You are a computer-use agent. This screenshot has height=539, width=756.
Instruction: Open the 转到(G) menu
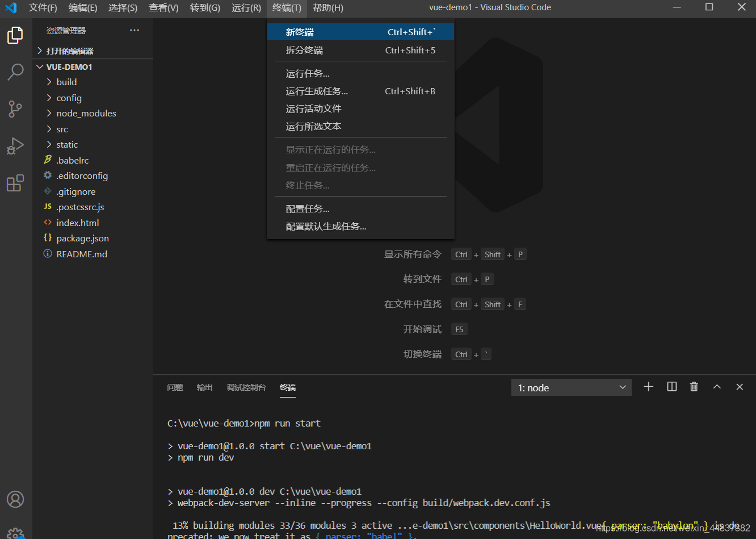(205, 8)
